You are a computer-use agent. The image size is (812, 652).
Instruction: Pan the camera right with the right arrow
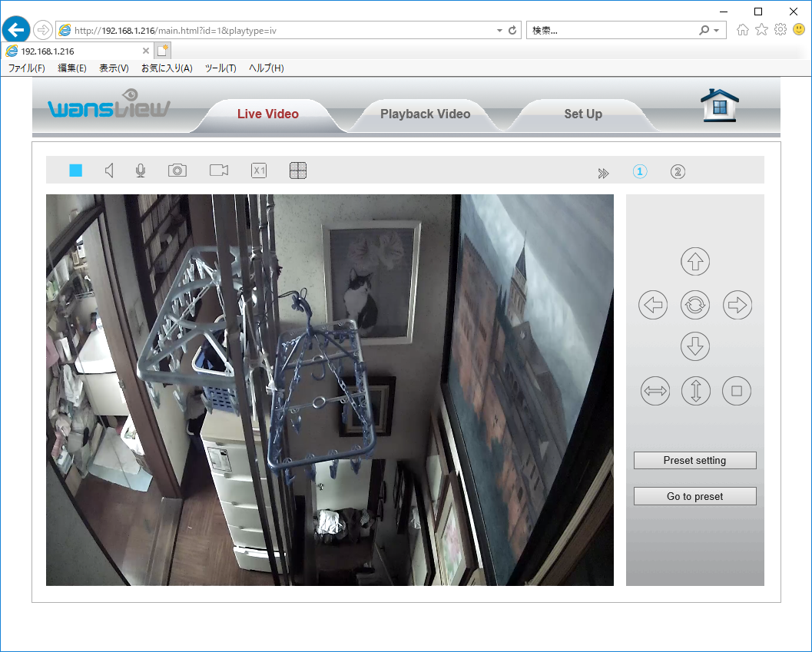[x=737, y=305]
